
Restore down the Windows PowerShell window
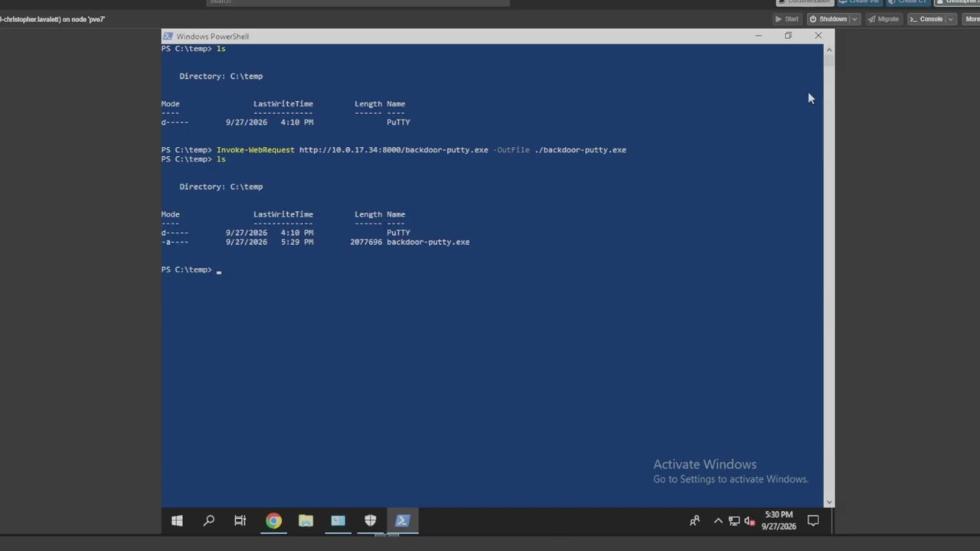click(x=788, y=36)
